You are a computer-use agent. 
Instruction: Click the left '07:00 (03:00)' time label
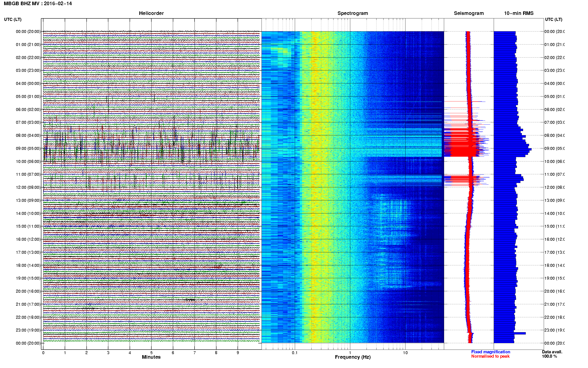pos(28,122)
